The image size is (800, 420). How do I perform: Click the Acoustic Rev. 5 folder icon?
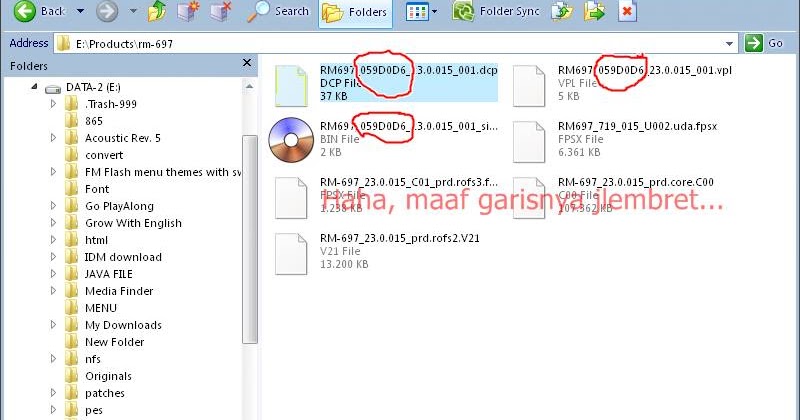[71, 137]
